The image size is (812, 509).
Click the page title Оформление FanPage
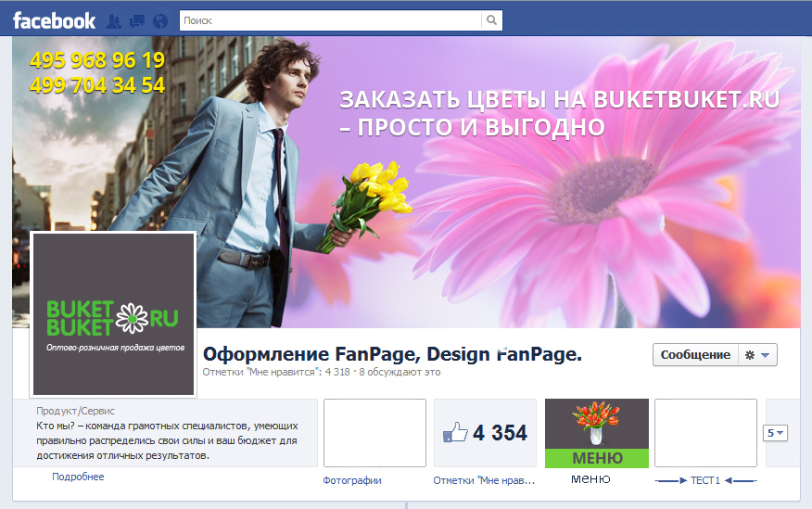pos(392,354)
